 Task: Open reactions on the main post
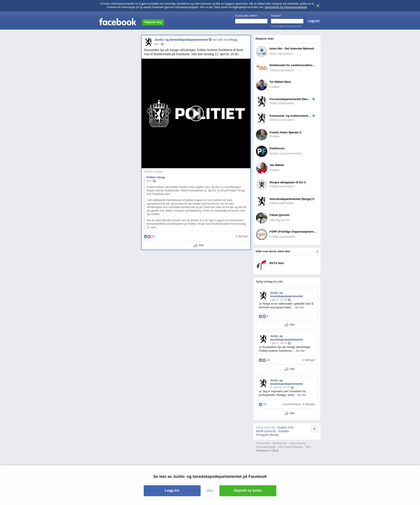[x=149, y=236]
